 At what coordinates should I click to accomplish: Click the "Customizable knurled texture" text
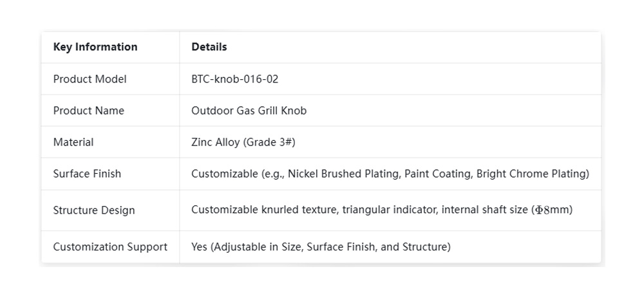click(264, 210)
